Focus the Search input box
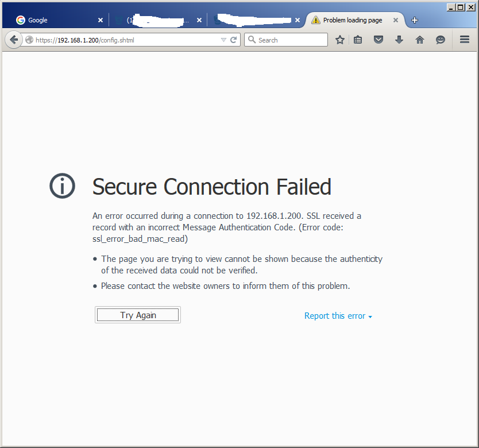479x448 pixels. tap(286, 40)
